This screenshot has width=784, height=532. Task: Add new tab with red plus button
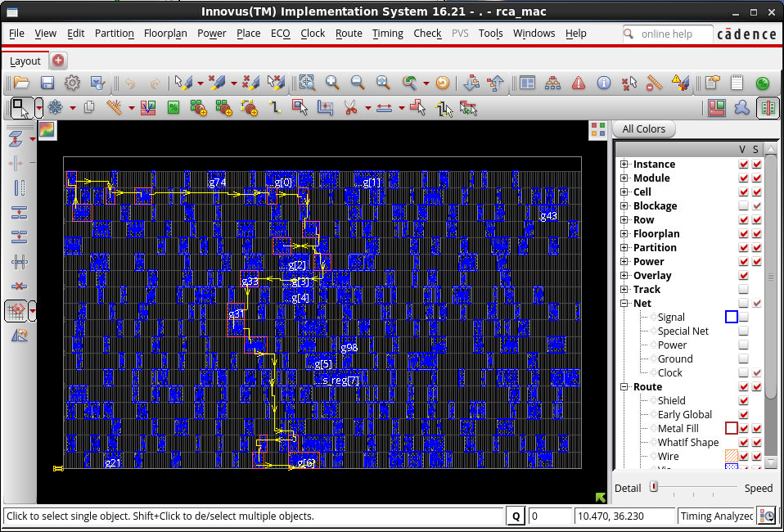(x=58, y=61)
